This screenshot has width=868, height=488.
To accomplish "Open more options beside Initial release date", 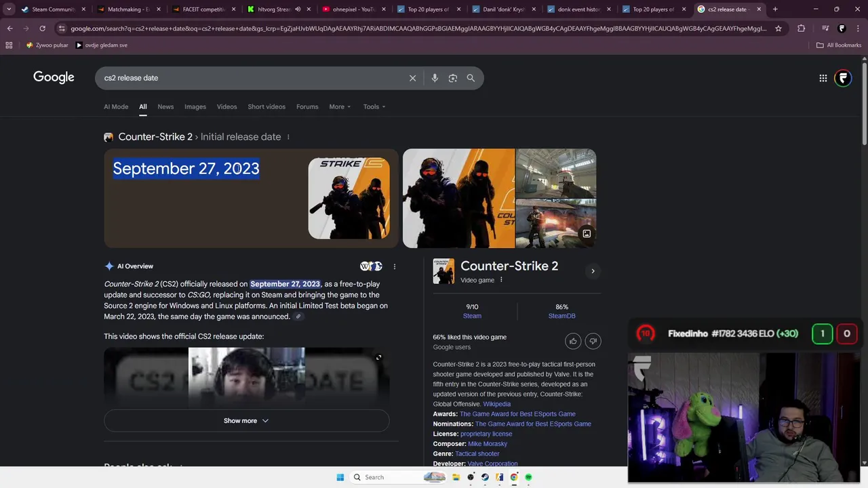I will coord(288,137).
